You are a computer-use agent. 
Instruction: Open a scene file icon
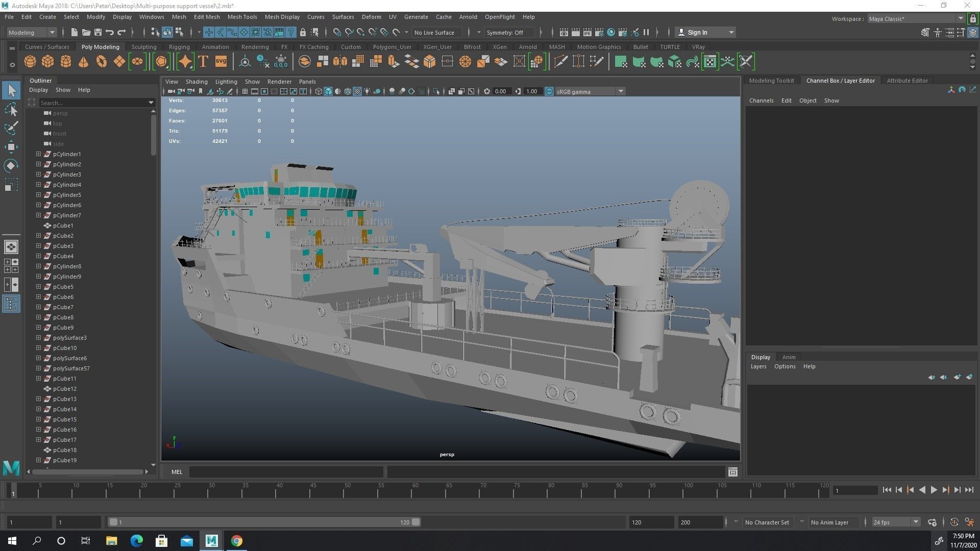86,32
